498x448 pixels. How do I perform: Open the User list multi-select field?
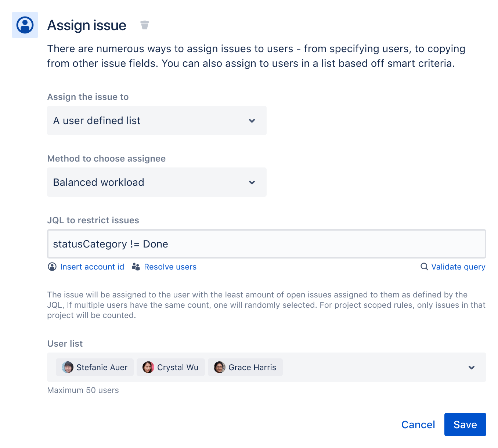point(267,367)
